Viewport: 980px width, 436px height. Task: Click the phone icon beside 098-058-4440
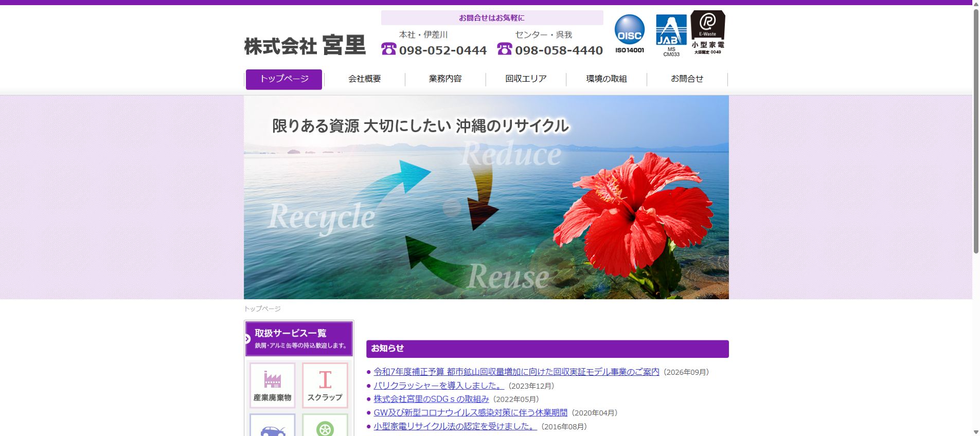tap(505, 49)
